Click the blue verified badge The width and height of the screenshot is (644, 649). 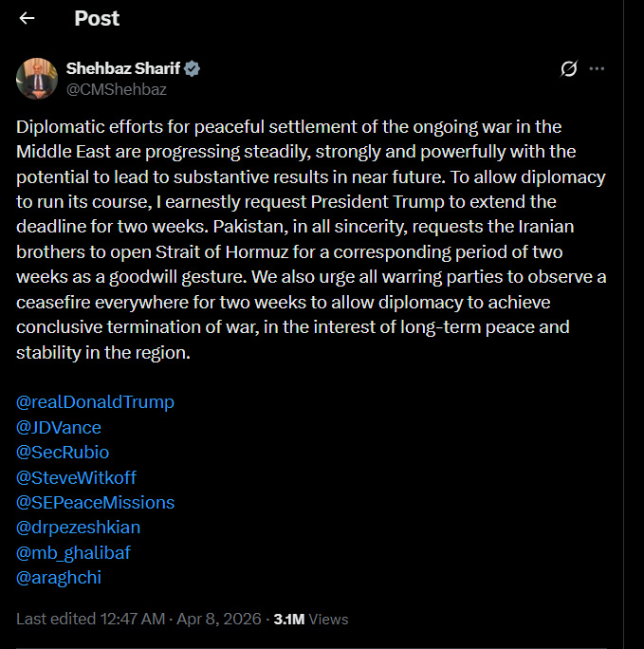point(192,68)
